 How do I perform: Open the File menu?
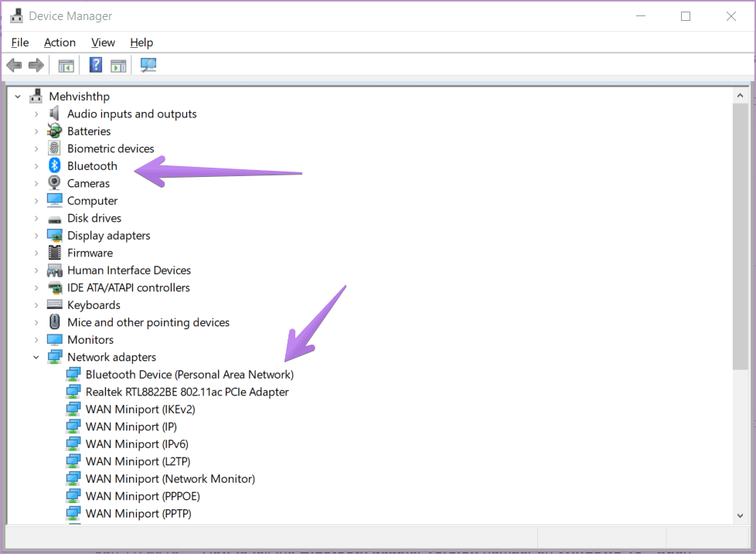(20, 42)
